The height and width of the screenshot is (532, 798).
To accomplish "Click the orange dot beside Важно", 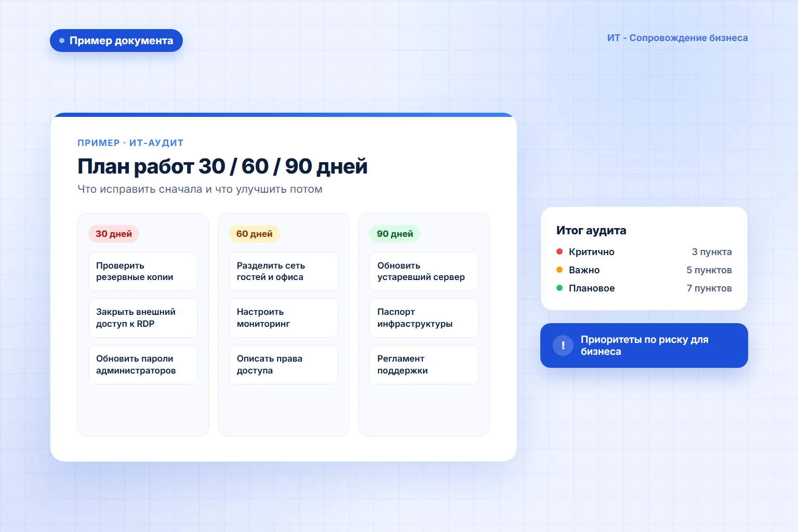I will click(x=560, y=270).
